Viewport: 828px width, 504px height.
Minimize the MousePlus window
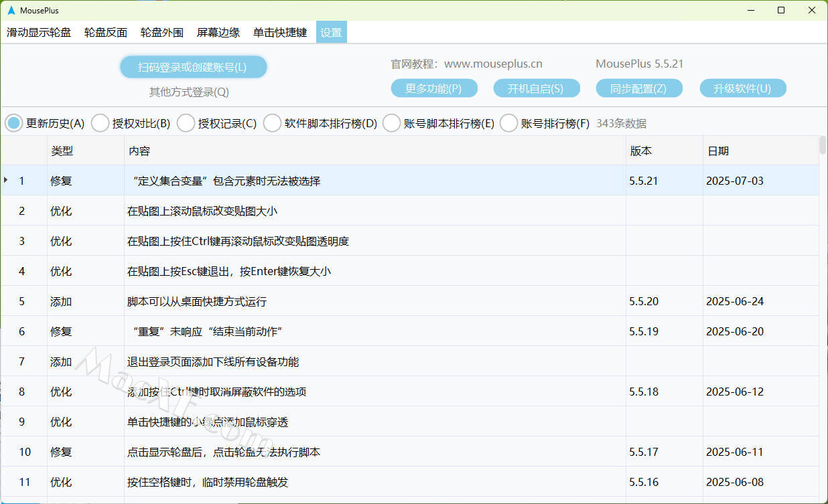tap(750, 10)
